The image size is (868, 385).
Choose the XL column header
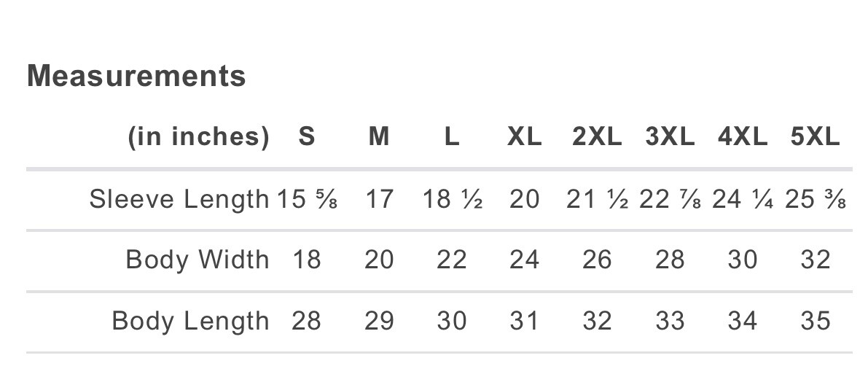pyautogui.click(x=525, y=136)
